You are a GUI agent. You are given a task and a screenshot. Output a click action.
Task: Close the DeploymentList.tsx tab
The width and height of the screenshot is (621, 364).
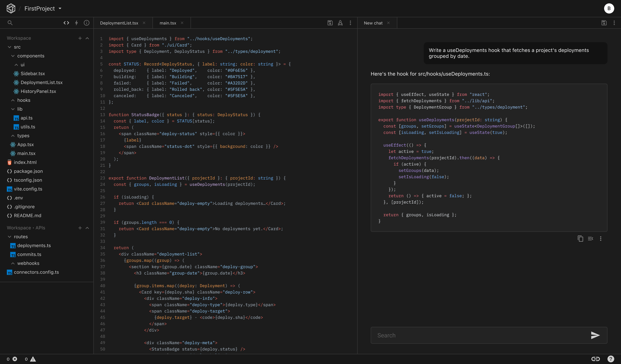tap(144, 23)
